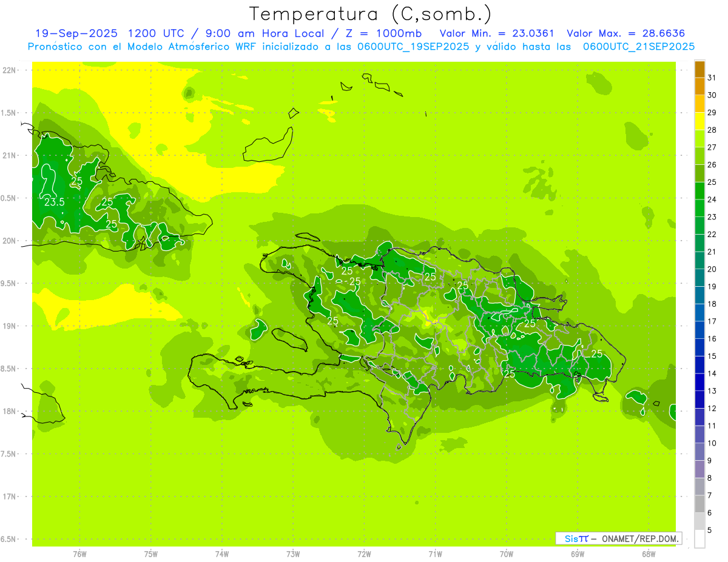
Task: Click the 76W longitude axis label
Action: click(x=79, y=554)
